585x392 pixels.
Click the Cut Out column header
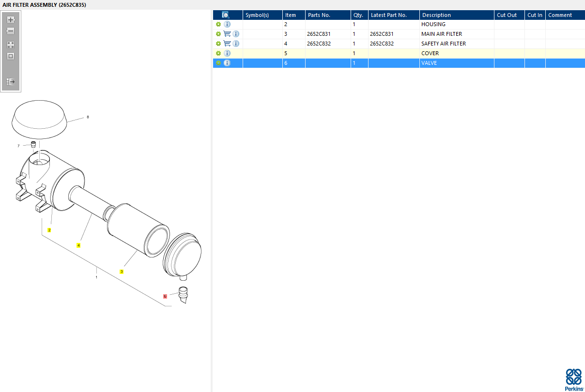tap(509, 15)
